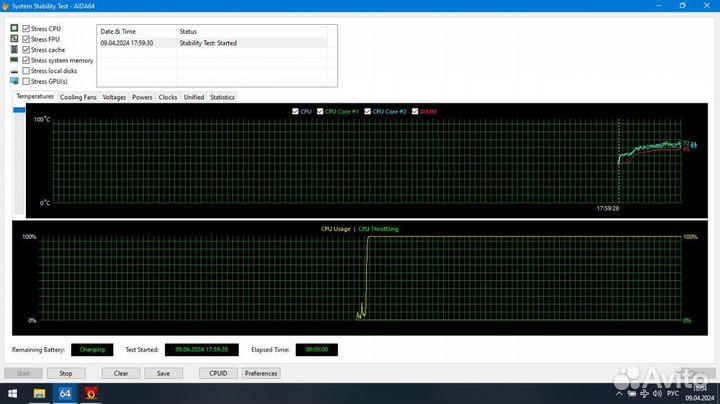Enable the Stress local disks checkbox
Screen dimensions: 720x404
click(x=26, y=71)
